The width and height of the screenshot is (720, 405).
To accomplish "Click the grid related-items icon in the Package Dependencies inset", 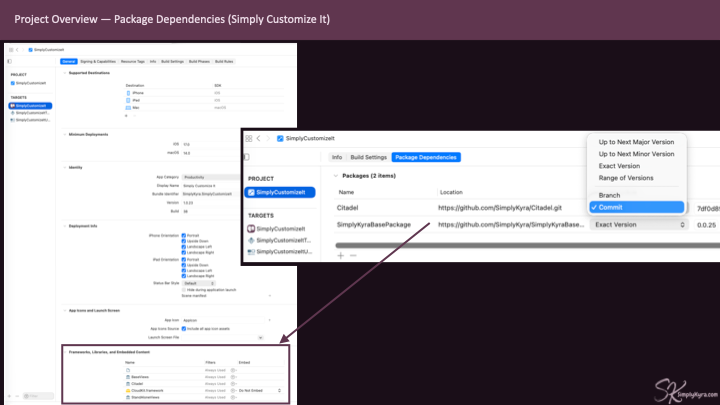I will pos(249,138).
